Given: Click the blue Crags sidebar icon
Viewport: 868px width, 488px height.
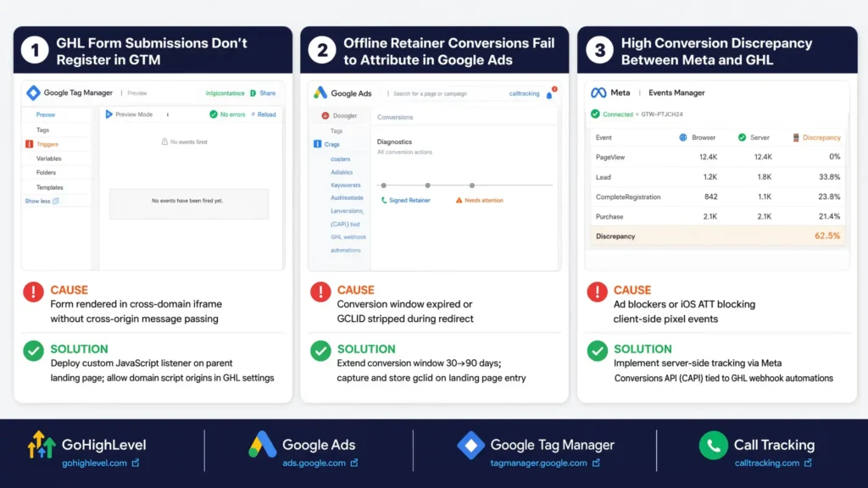Looking at the screenshot, I should pyautogui.click(x=317, y=144).
